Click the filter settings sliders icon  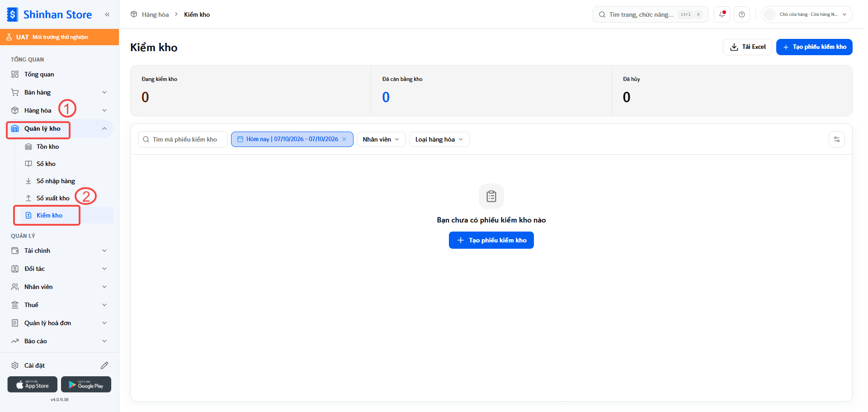[x=837, y=139]
